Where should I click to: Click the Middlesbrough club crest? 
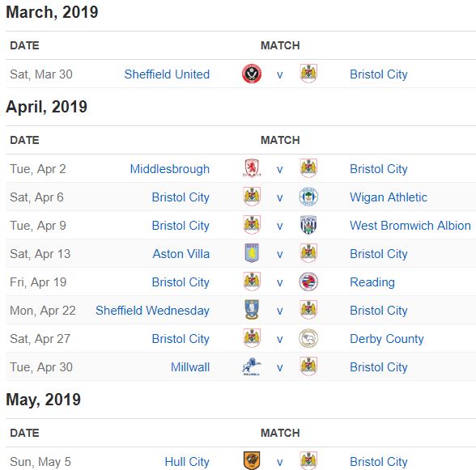point(252,168)
